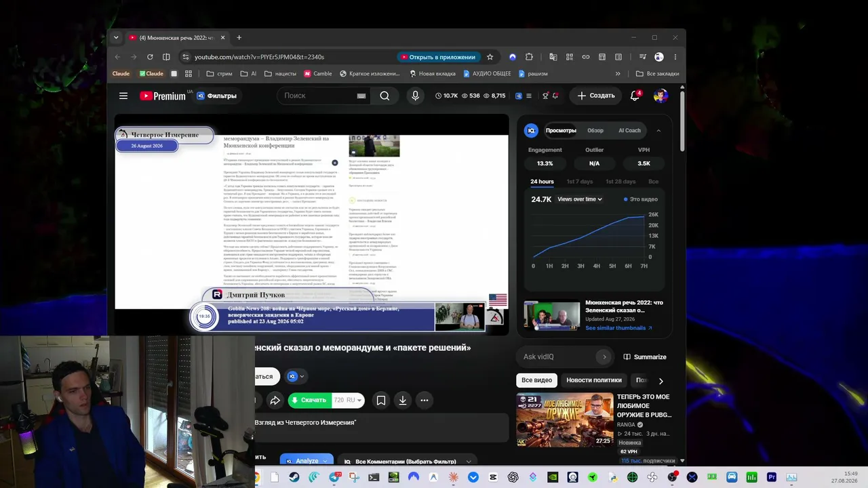The height and width of the screenshot is (488, 868).
Task: Open Chrome three-dot menu
Action: (675, 57)
